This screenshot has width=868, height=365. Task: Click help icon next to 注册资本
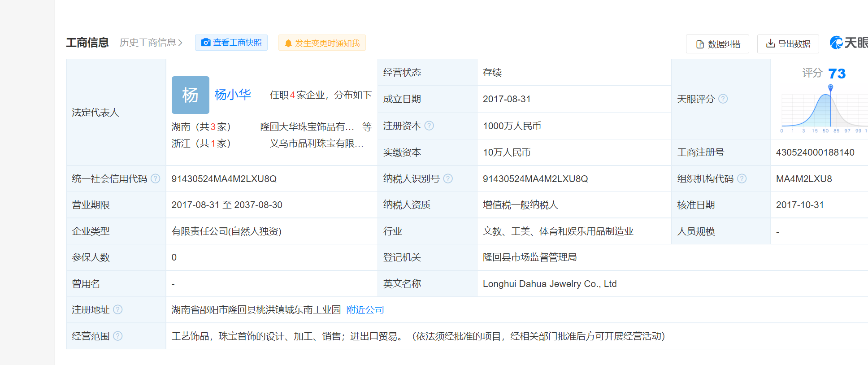429,126
